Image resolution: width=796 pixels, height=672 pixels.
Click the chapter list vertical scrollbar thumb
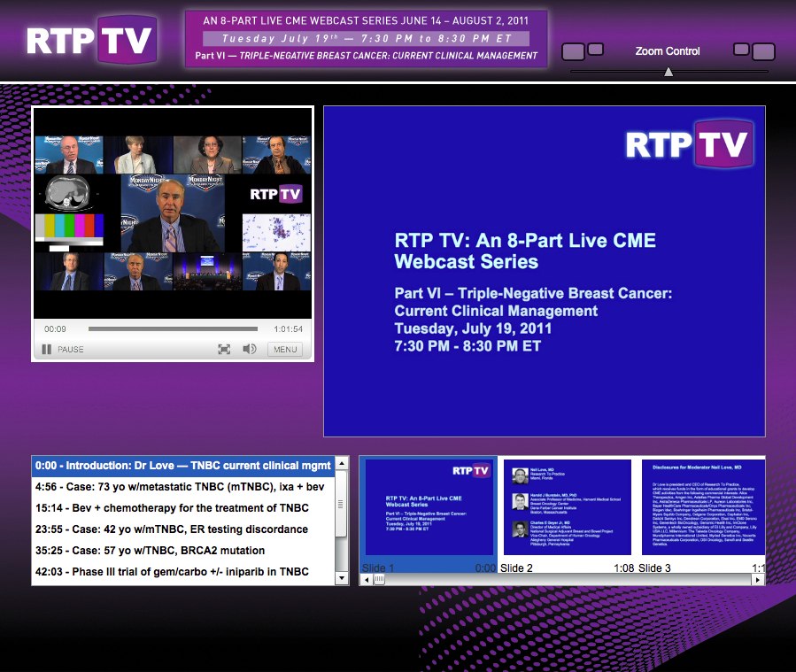[x=341, y=504]
